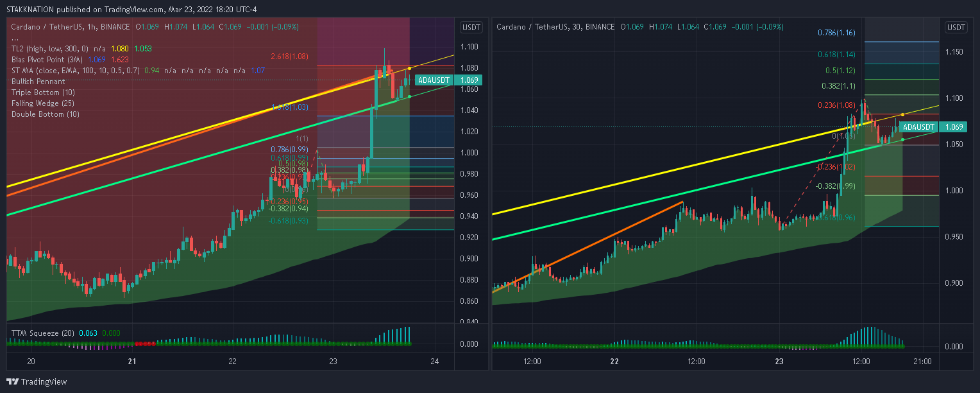Click the ST MA (close, EMA, 100...) indicator

pos(75,71)
